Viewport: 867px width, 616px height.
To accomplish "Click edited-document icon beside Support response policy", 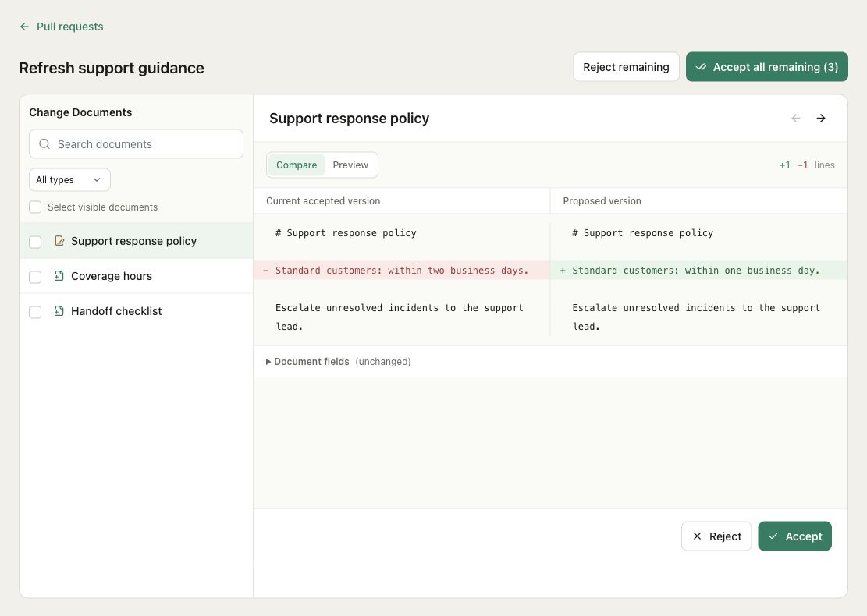I will [x=59, y=241].
